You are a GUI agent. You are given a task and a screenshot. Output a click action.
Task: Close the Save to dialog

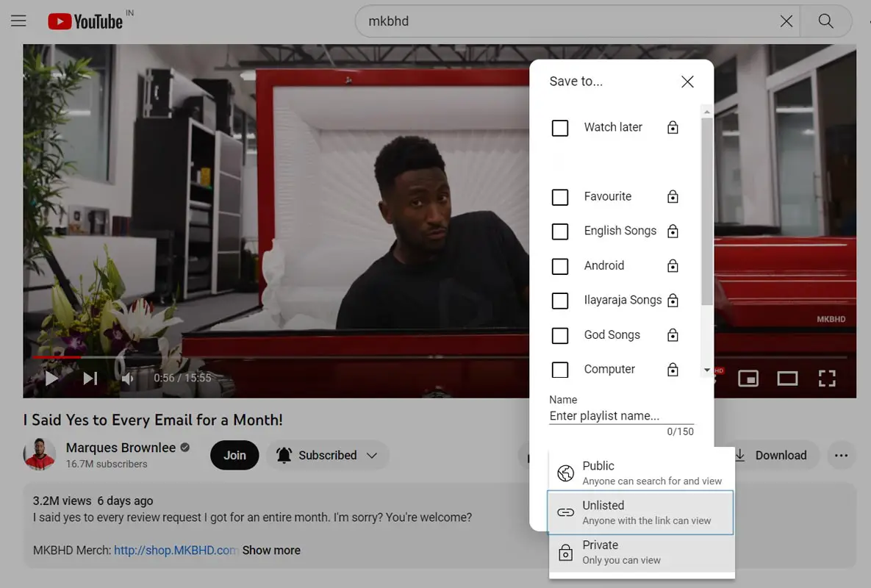pos(687,82)
